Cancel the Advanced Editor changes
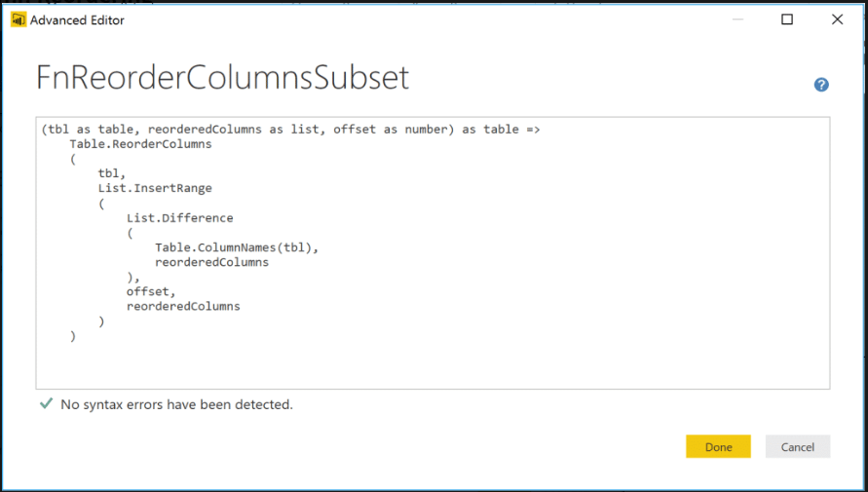Screen dimensions: 868x492 [x=797, y=447]
